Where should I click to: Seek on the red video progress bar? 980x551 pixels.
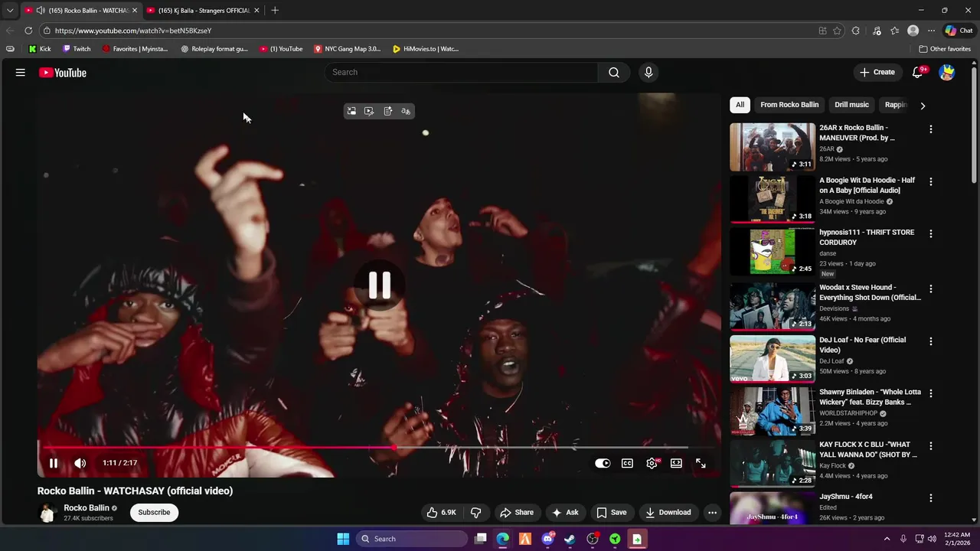coord(379,448)
